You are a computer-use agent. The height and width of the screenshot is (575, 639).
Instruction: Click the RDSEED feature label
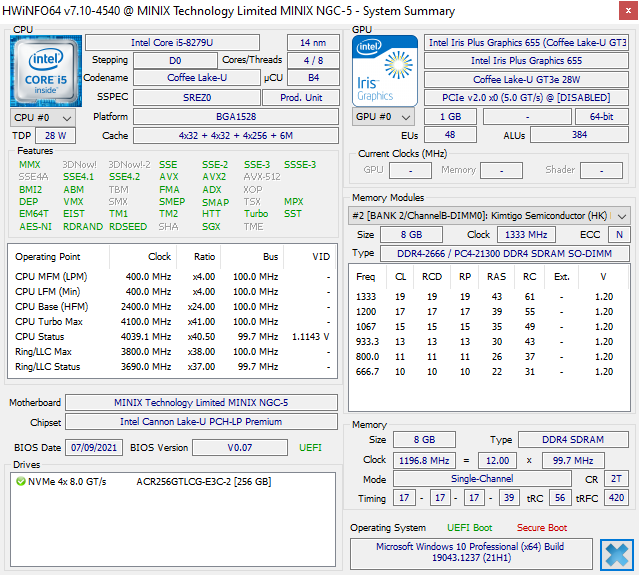(128, 227)
